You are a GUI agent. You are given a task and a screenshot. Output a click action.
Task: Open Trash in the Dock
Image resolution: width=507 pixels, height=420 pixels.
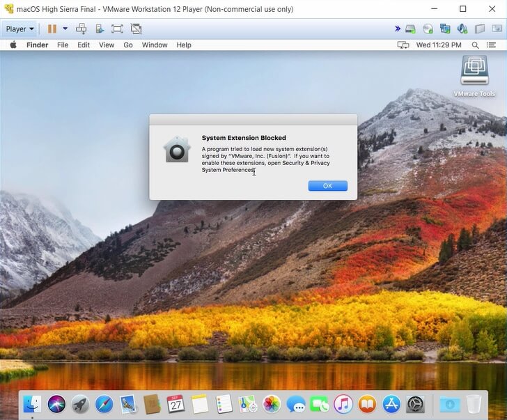coord(474,404)
